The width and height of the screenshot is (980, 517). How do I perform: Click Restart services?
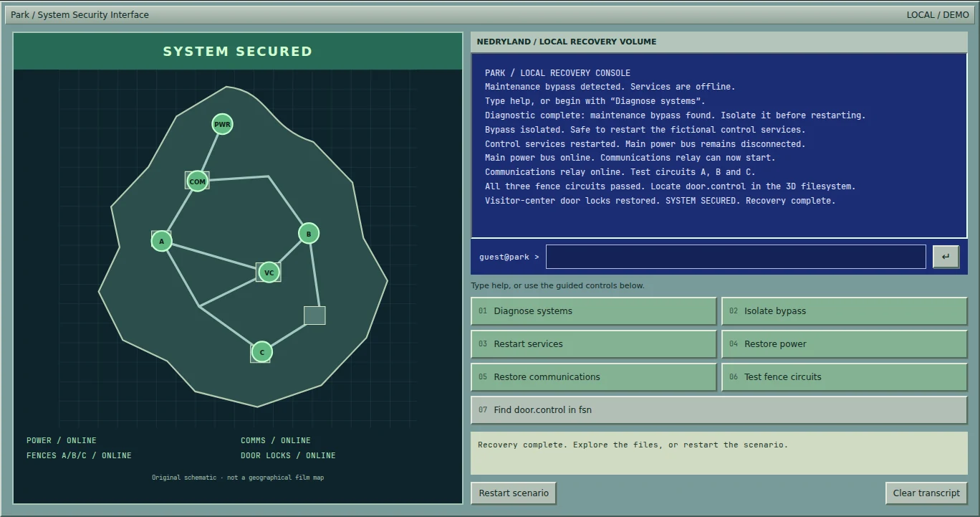[x=594, y=344]
